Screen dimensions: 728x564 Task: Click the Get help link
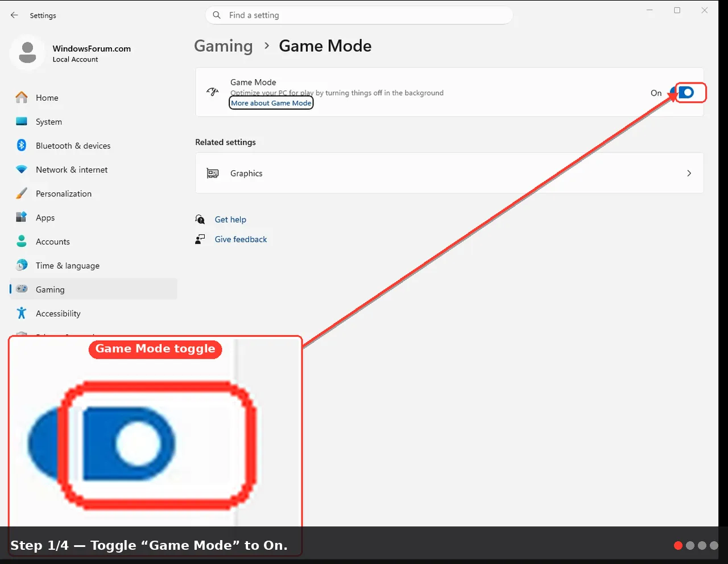pyautogui.click(x=230, y=219)
